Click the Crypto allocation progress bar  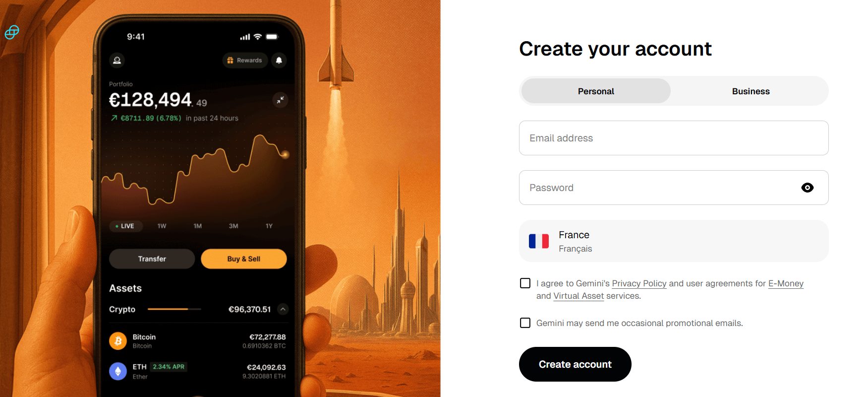[x=174, y=309]
